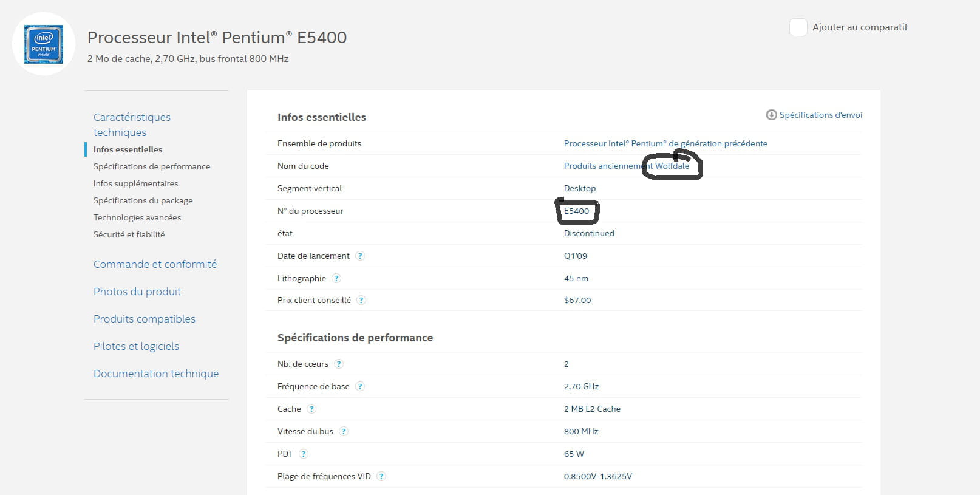This screenshot has width=980, height=495.
Task: Click the subtitle 2 Mo de cache description
Action: (x=188, y=59)
